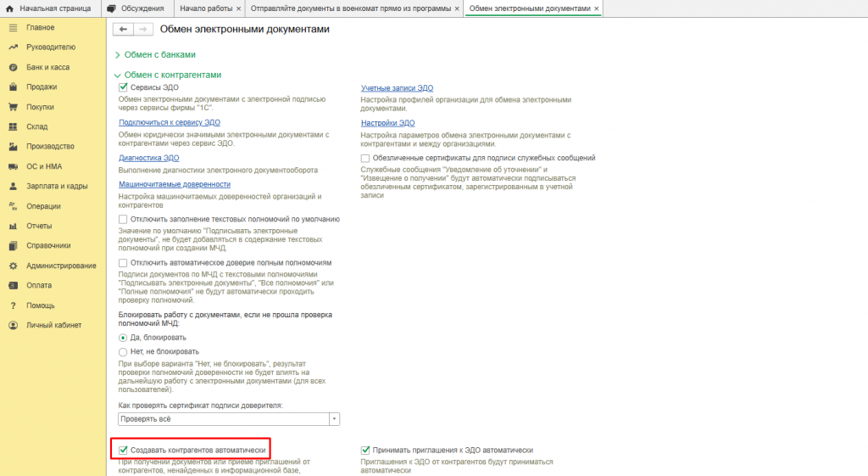Screen dimensions: 868x476
Task: Open Главное in the sidebar
Action: 41,27
